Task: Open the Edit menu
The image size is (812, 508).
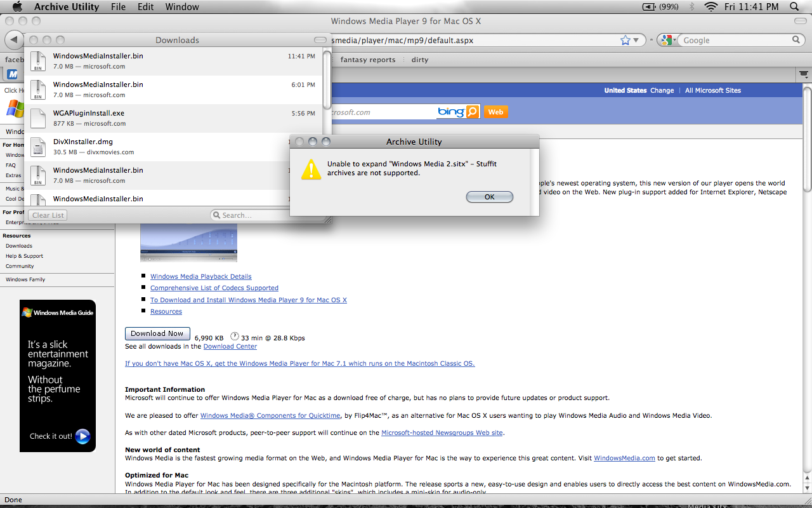Action: (146, 7)
